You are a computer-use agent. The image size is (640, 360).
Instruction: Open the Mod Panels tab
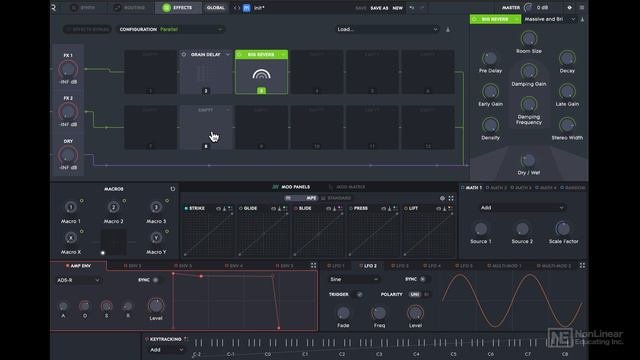(x=291, y=187)
